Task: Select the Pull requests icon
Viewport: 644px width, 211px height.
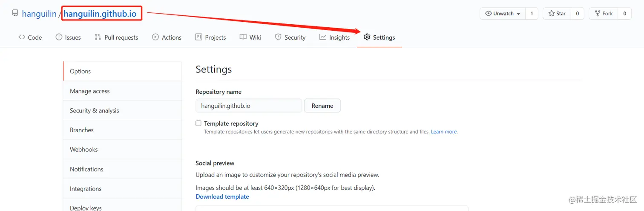Action: pyautogui.click(x=98, y=37)
